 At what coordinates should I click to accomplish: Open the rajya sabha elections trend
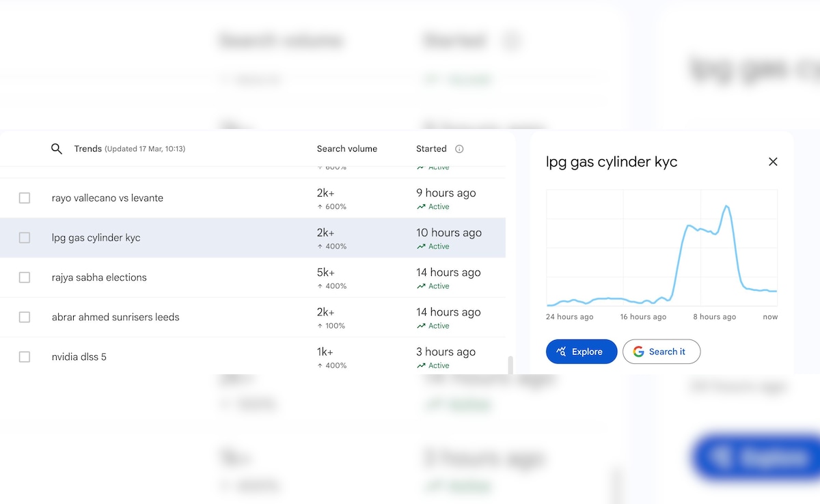pyautogui.click(x=99, y=277)
